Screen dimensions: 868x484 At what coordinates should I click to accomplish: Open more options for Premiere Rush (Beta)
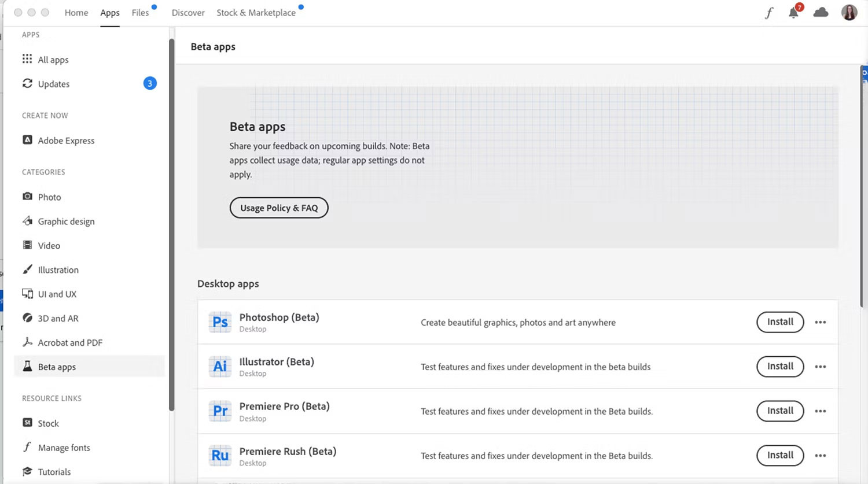820,456
